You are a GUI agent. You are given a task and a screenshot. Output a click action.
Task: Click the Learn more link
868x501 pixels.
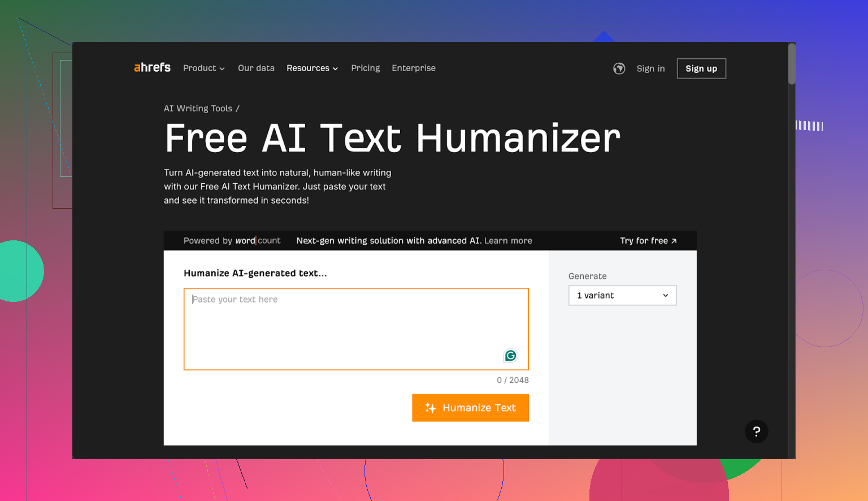[508, 241]
